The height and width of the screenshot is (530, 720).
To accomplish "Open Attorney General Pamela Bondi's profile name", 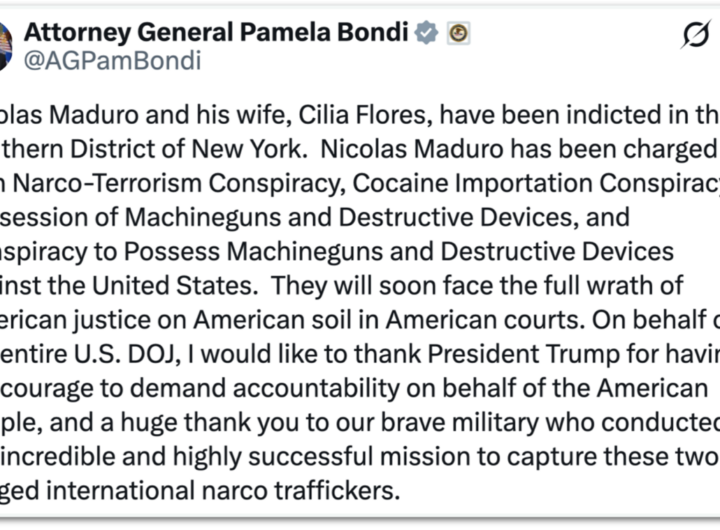I will point(216,32).
